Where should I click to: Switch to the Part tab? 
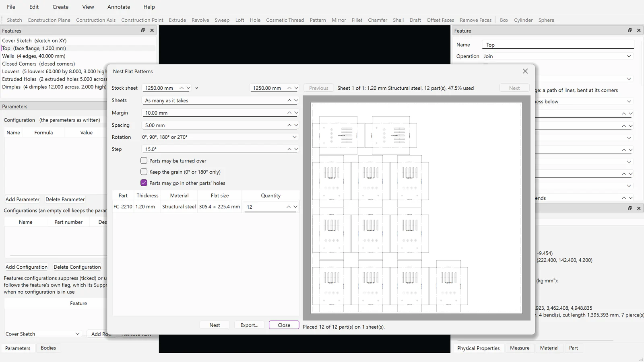point(574,348)
